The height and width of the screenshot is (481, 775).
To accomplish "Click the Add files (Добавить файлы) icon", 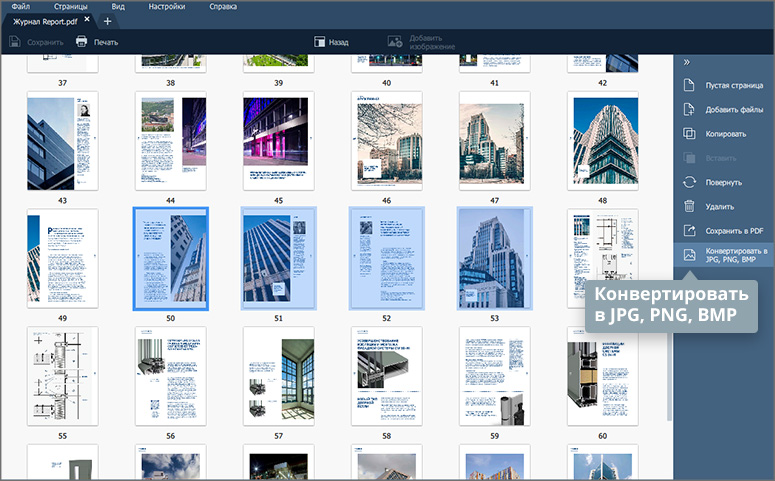I will click(689, 109).
